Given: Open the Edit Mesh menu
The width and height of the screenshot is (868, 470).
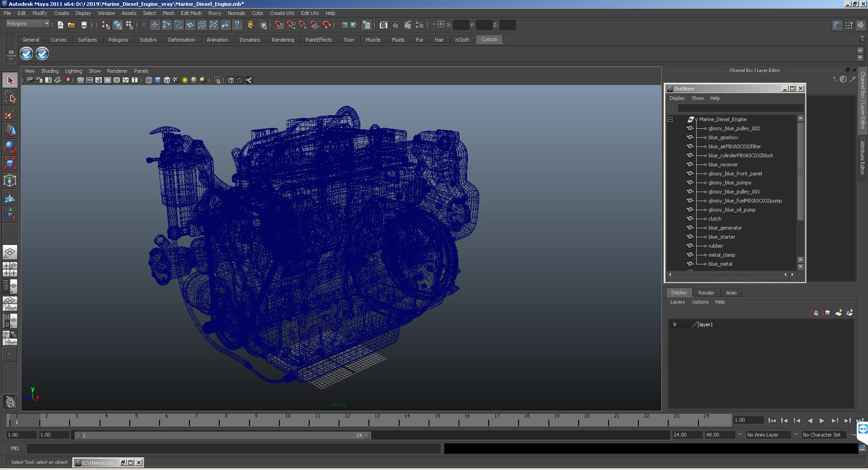Looking at the screenshot, I should point(191,13).
